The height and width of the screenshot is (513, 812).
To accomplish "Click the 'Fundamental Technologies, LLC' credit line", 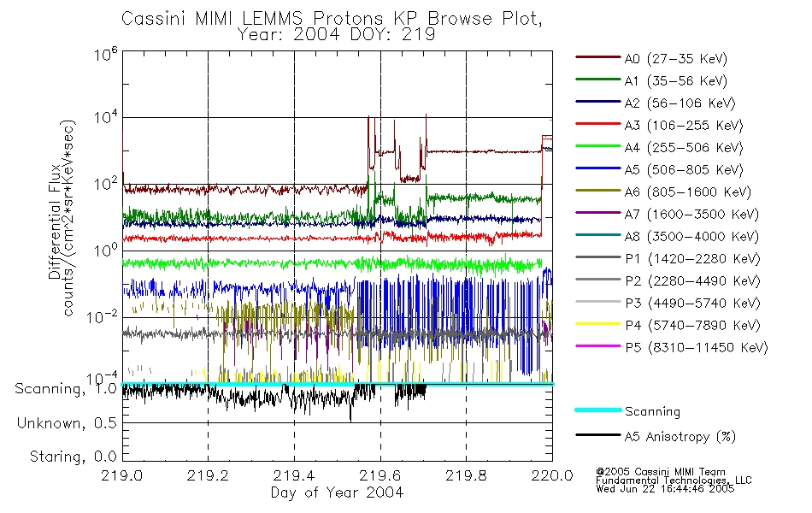I will coord(674,481).
